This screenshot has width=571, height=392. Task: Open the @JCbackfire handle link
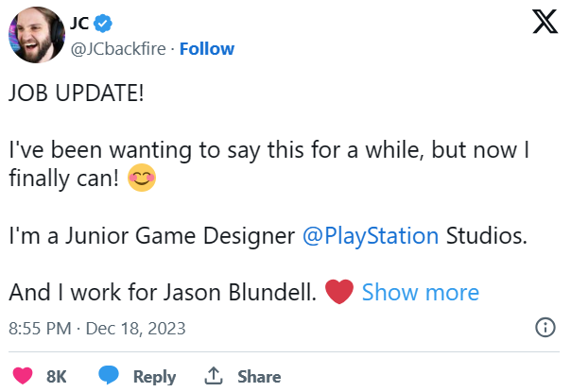[x=121, y=48]
